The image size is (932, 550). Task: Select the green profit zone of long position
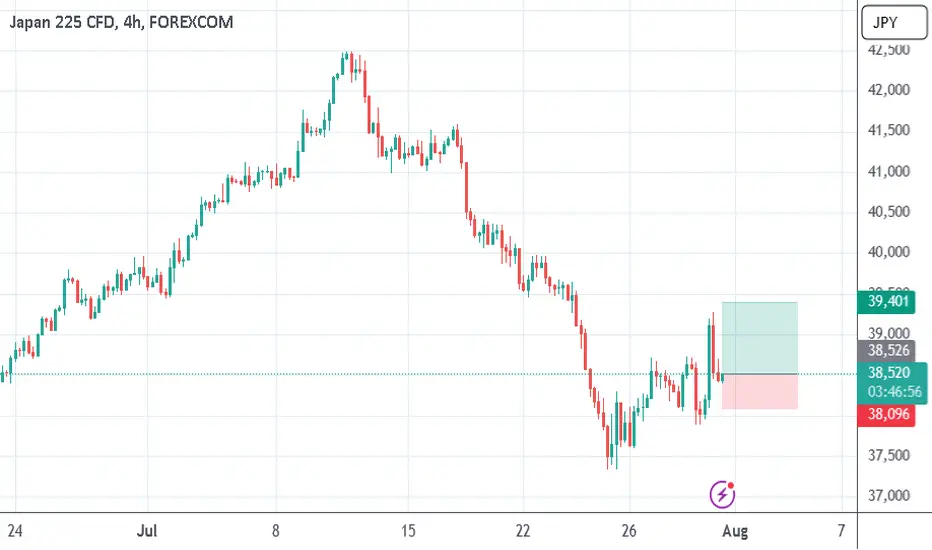pos(760,338)
